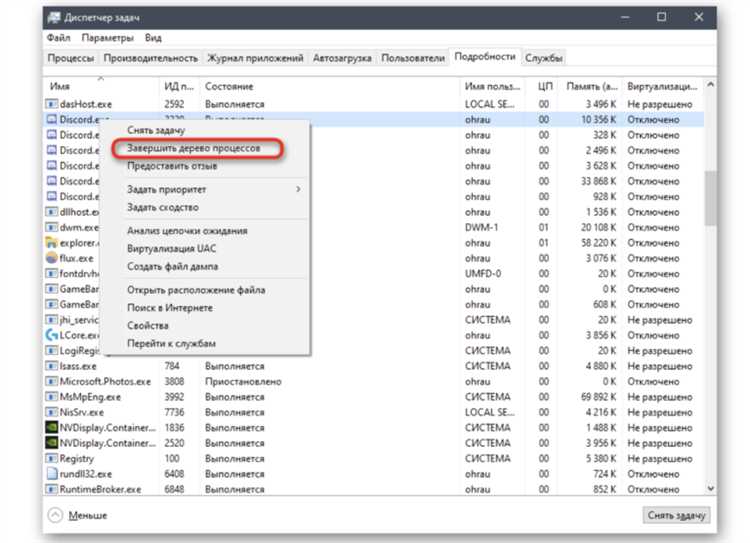
Task: Open the Службы tab
Action: tap(545, 58)
